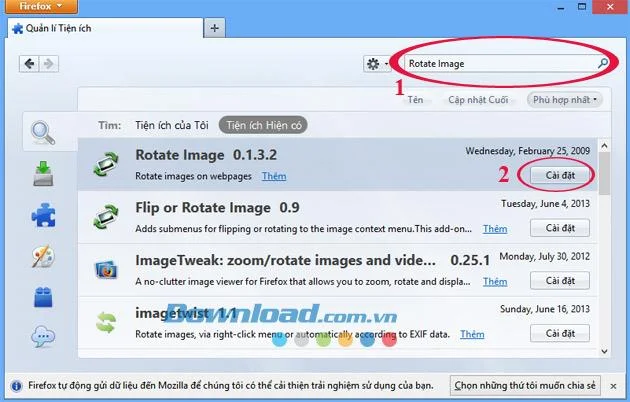
Task: Click the no-clutter image viewer description
Action: click(x=303, y=282)
